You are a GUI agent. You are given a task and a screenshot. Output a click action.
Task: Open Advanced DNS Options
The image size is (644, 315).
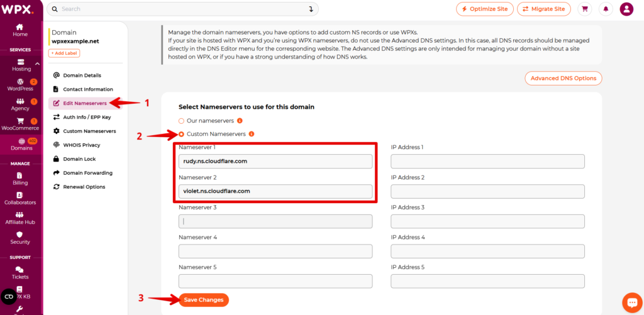click(563, 78)
